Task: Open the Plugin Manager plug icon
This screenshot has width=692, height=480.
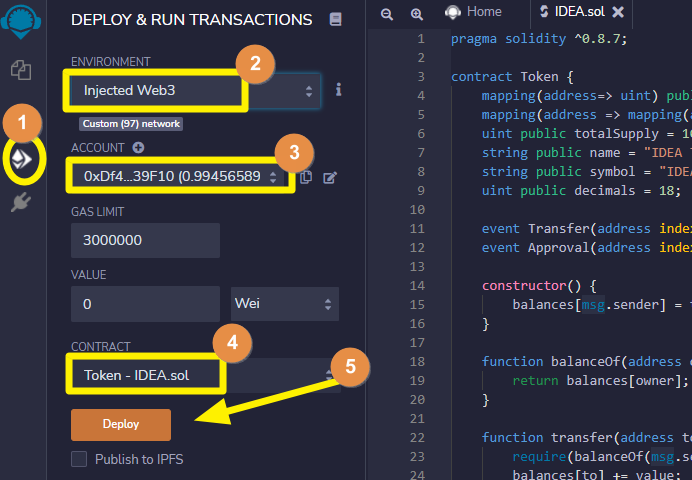Action: click(x=21, y=202)
